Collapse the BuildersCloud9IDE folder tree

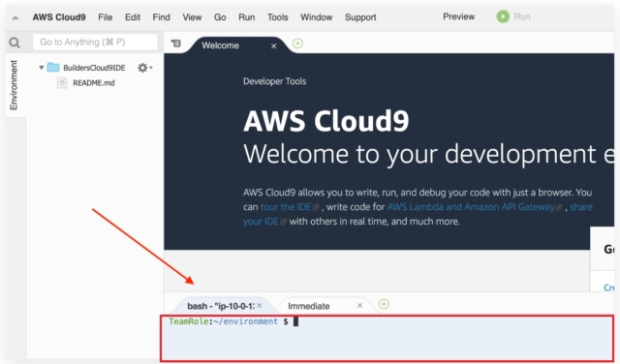41,68
